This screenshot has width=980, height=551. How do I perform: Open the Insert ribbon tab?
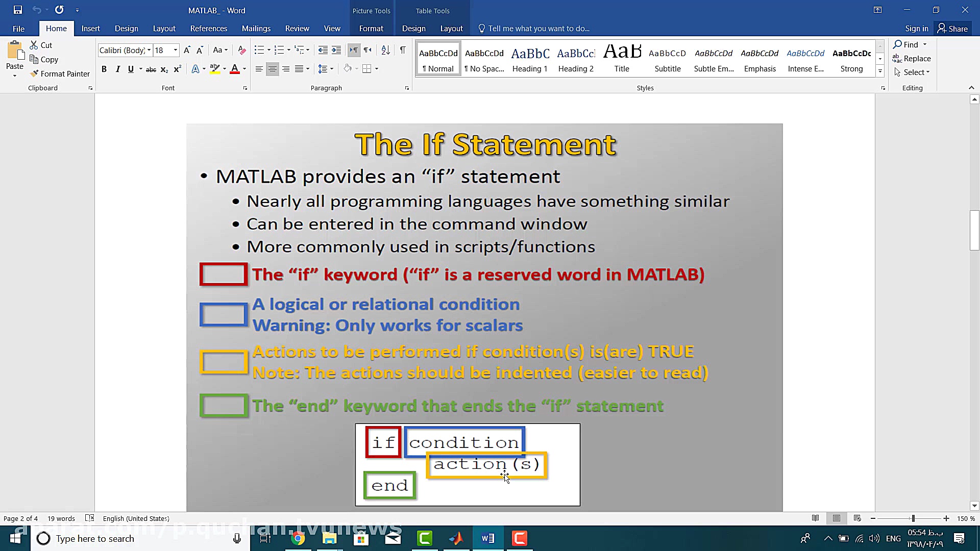pyautogui.click(x=90, y=29)
